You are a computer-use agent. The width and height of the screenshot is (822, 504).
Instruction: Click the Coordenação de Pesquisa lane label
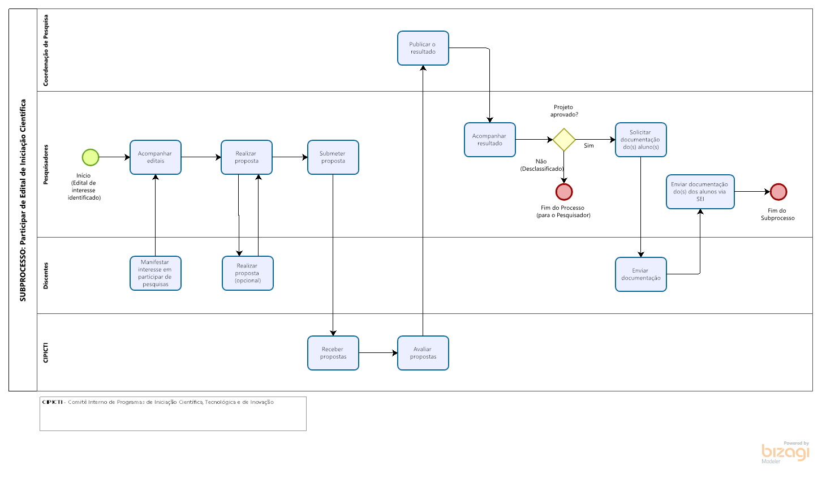point(46,50)
